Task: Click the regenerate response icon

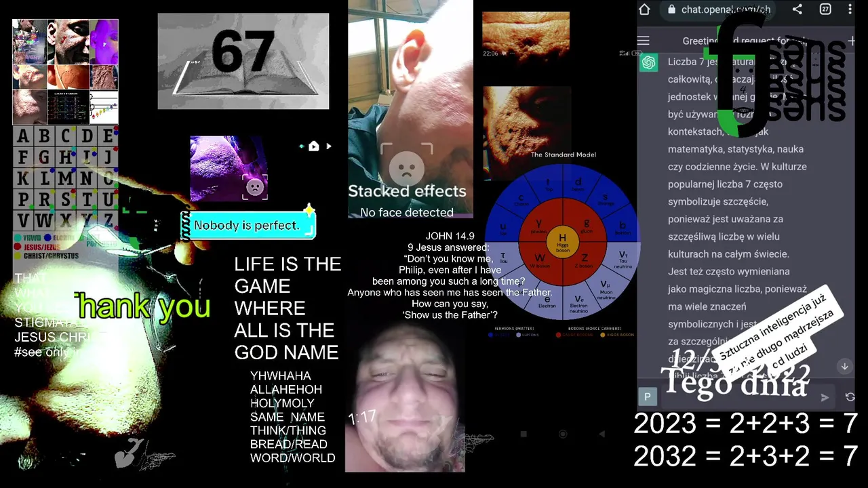Action: tap(850, 397)
